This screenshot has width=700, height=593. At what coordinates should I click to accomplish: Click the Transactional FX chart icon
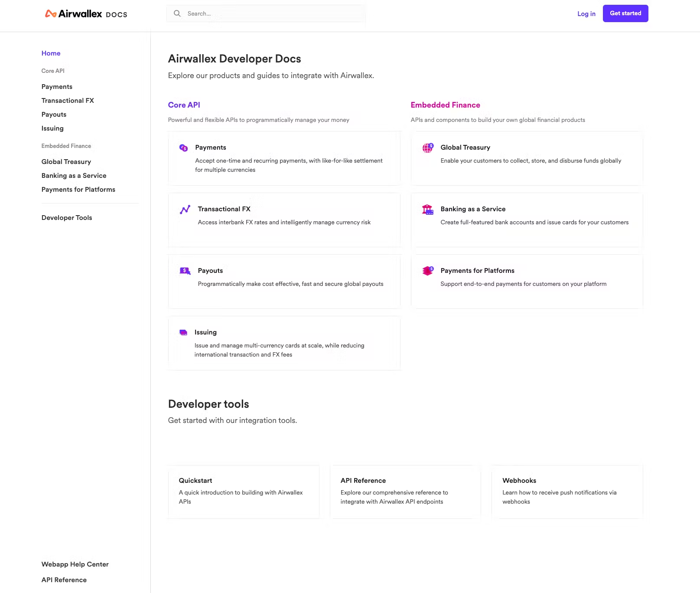tap(185, 210)
